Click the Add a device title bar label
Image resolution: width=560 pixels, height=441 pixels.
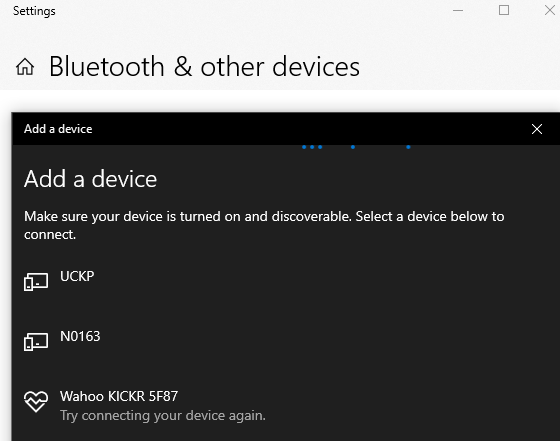[58, 129]
